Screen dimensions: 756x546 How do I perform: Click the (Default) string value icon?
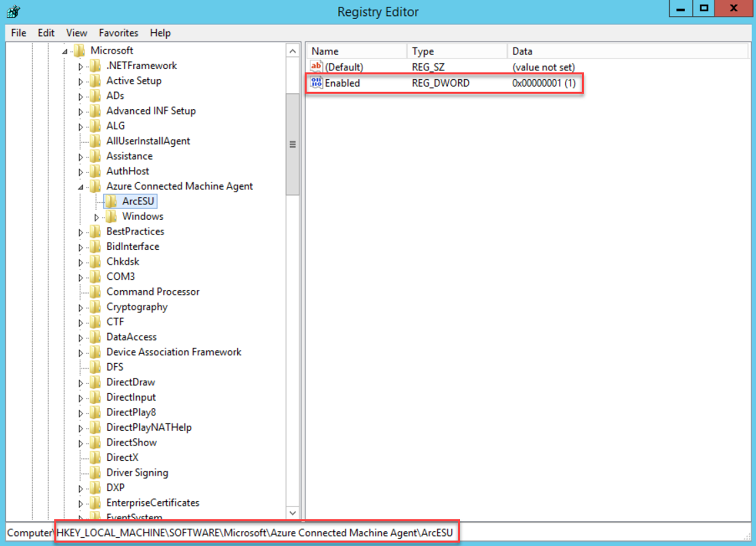[316, 67]
